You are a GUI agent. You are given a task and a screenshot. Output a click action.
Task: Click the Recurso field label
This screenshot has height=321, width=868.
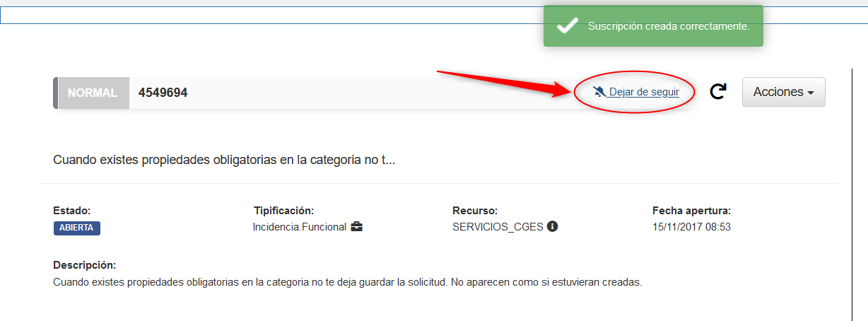(x=475, y=210)
